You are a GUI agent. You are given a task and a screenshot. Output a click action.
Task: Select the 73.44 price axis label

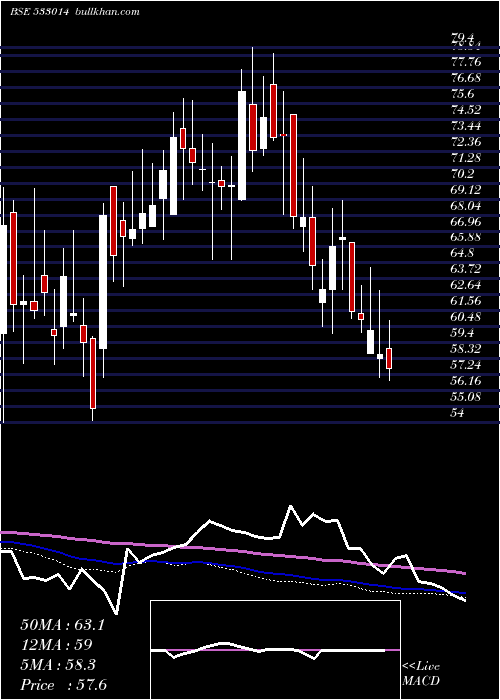pos(466,126)
